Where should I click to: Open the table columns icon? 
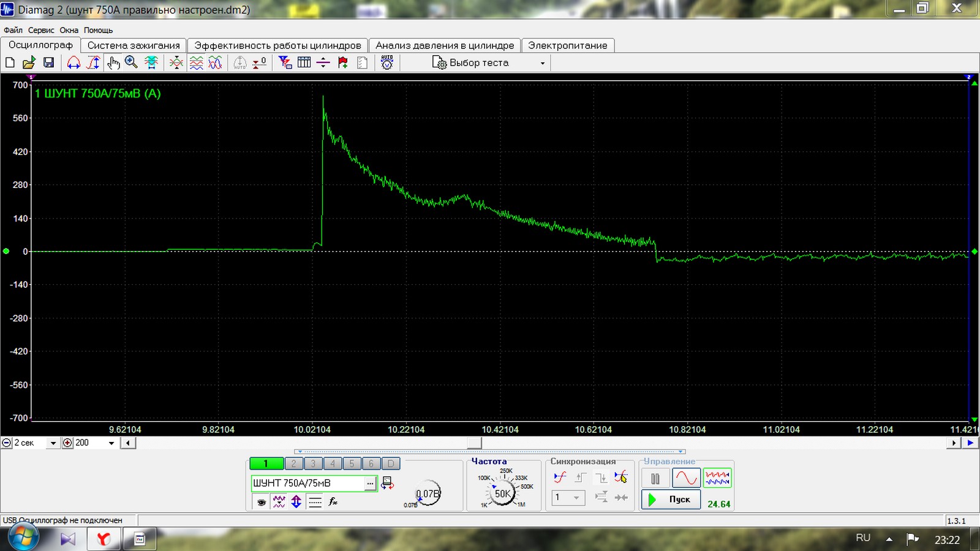tap(304, 62)
